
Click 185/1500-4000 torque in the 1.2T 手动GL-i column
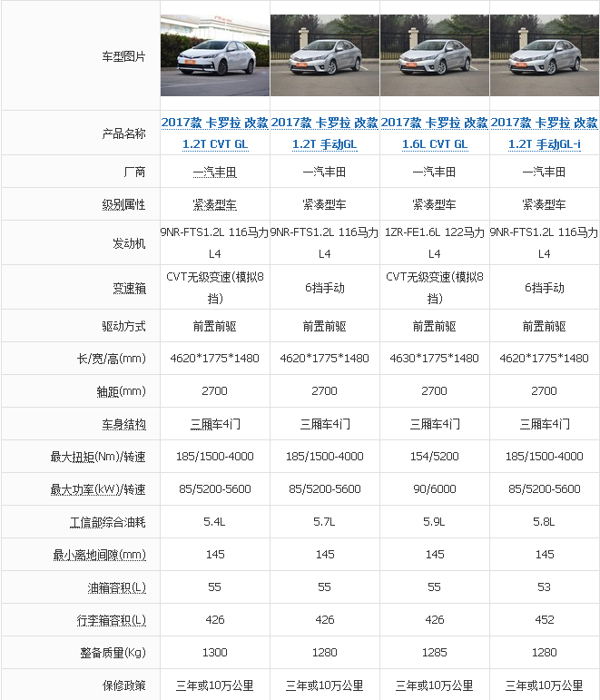[545, 457]
